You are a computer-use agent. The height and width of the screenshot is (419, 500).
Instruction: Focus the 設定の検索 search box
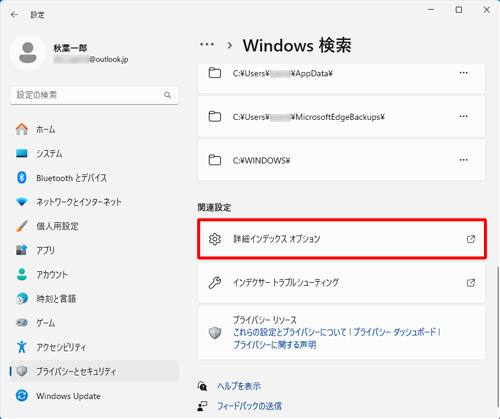coord(94,95)
